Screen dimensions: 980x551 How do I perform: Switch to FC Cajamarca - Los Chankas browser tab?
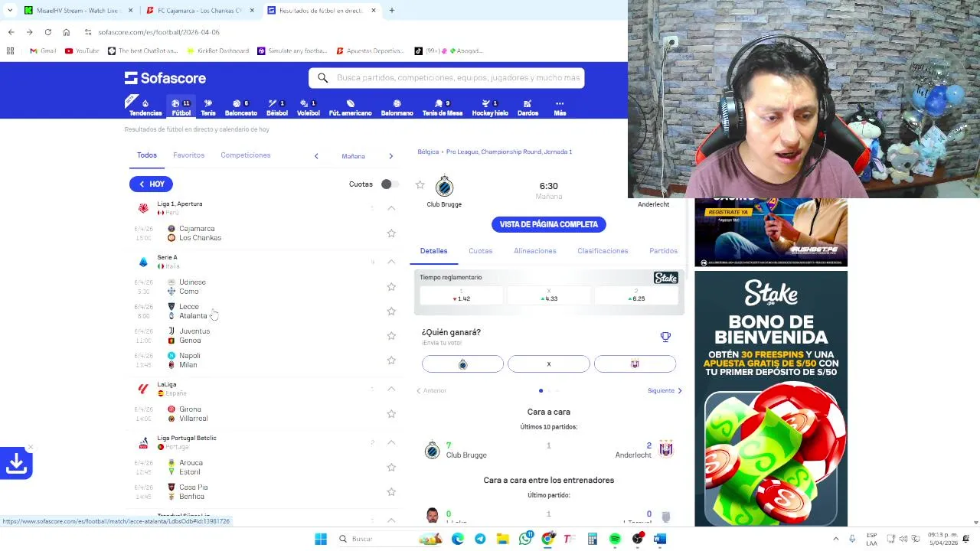(x=199, y=11)
